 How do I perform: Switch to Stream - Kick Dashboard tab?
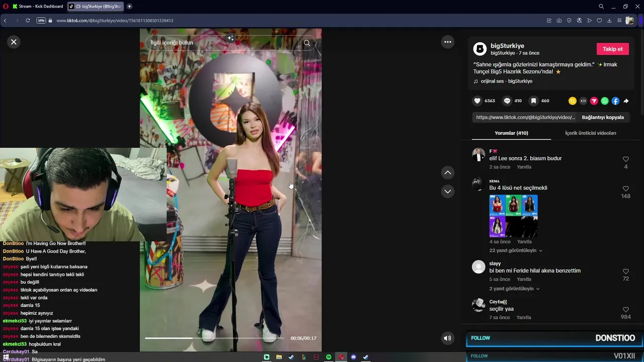[38, 6]
